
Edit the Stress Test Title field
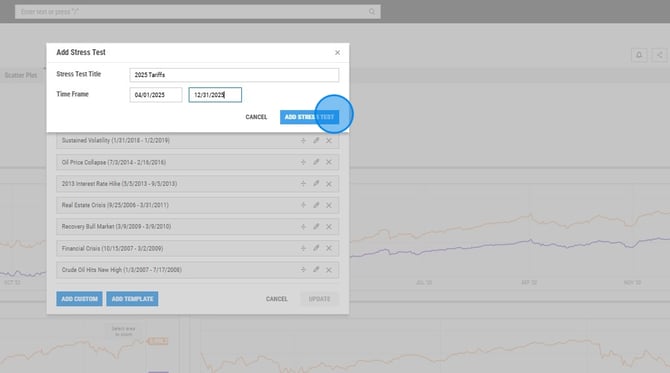point(234,75)
